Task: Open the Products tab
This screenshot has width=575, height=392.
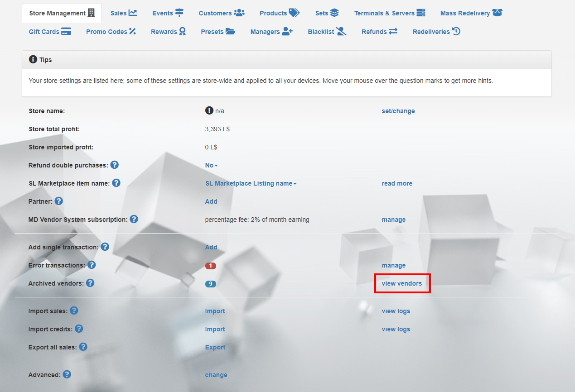Action: coord(280,13)
